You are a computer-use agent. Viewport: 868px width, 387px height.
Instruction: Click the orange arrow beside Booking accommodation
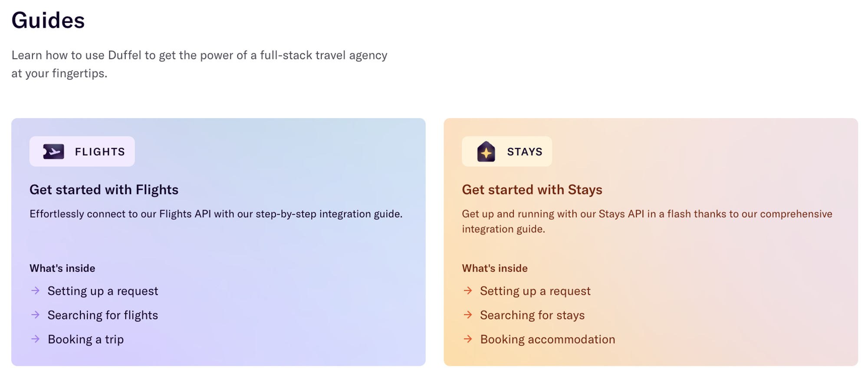coord(468,339)
